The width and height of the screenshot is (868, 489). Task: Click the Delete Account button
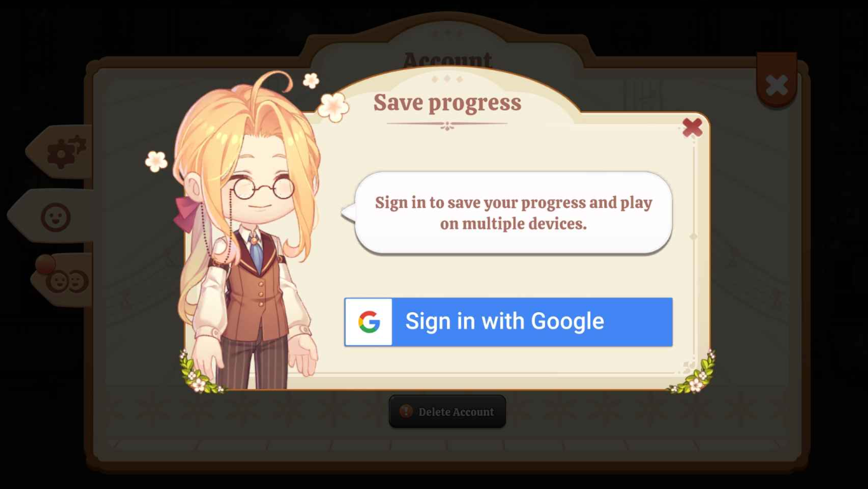[447, 411]
